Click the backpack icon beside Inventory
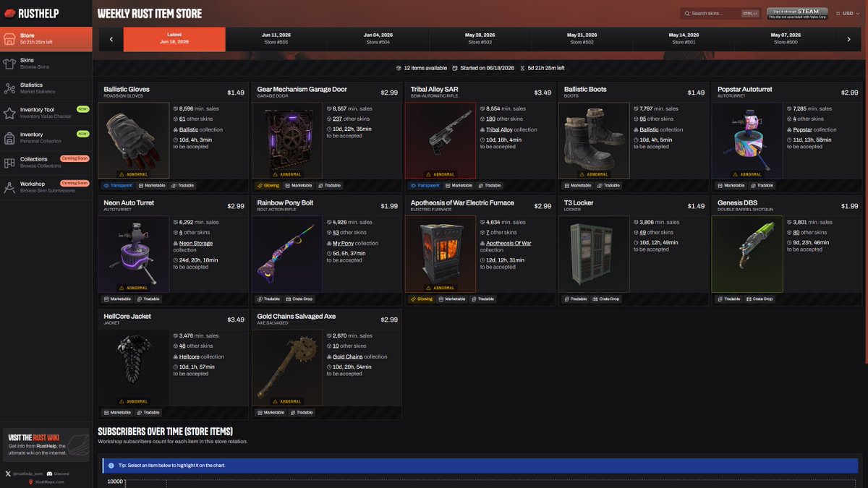This screenshot has width=868, height=488. click(x=9, y=137)
